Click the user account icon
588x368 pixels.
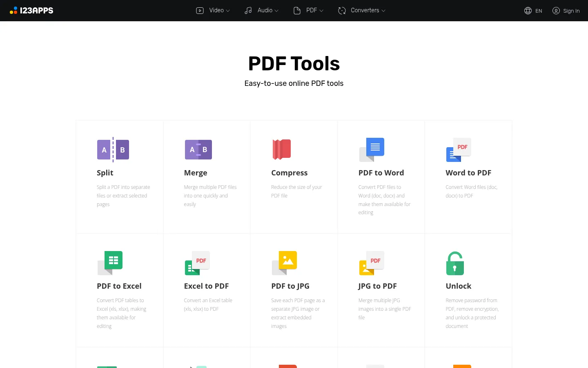(556, 11)
